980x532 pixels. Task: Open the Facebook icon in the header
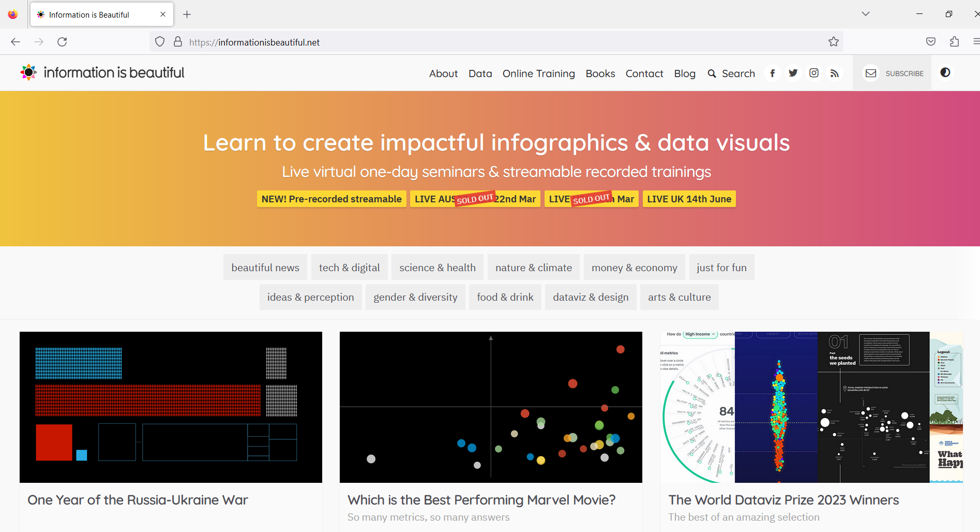772,73
